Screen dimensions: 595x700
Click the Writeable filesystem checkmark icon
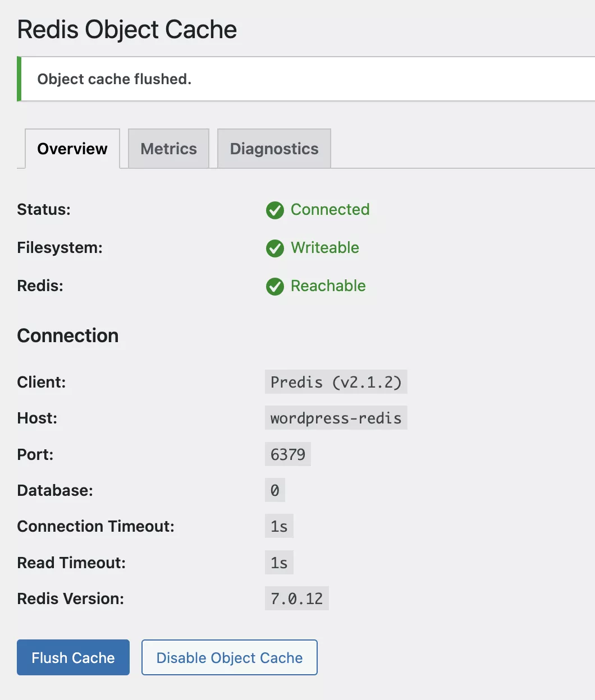(274, 248)
